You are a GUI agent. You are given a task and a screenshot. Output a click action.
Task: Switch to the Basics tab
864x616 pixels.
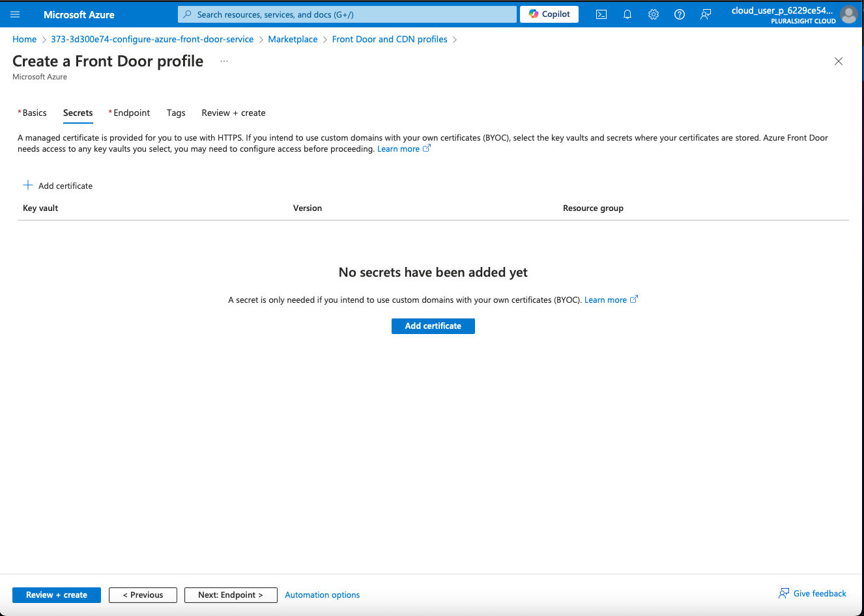click(x=33, y=113)
